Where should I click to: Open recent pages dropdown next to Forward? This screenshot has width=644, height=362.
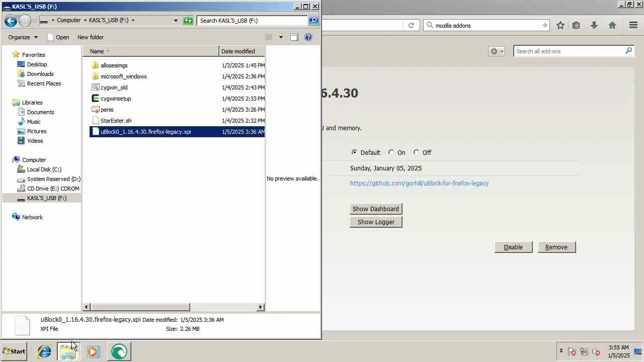34,21
